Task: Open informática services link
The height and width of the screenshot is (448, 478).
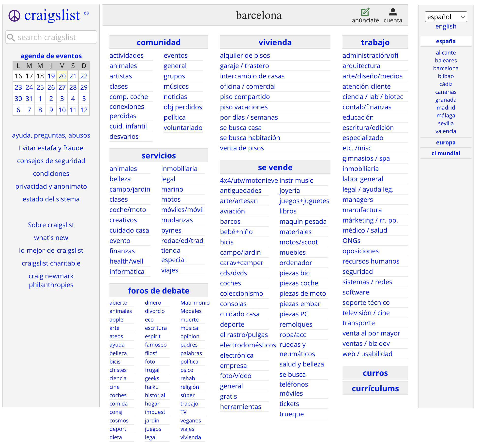Action: (127, 272)
